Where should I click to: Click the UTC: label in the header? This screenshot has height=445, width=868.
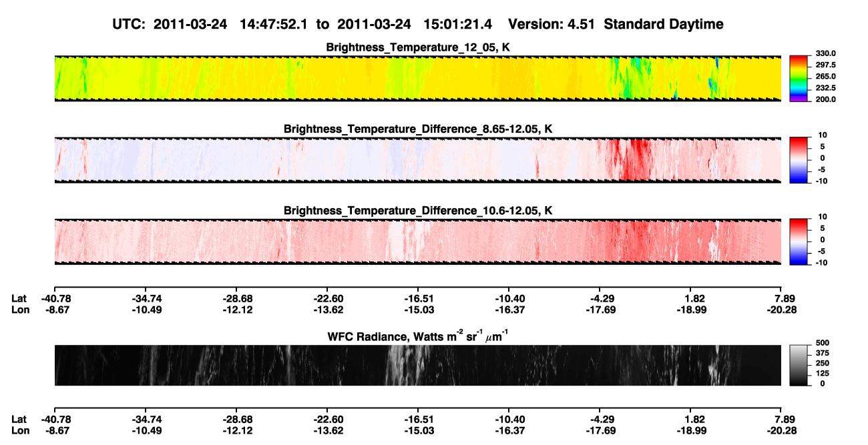click(130, 24)
